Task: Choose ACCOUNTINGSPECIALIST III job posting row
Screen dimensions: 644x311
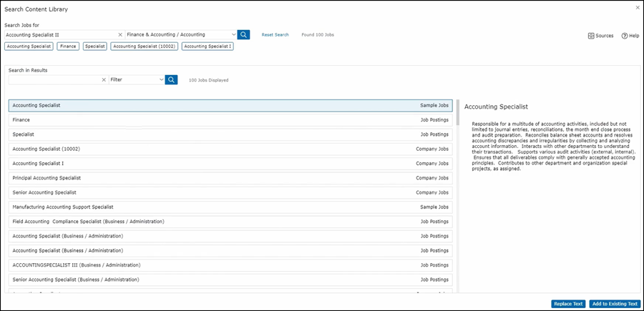Action: 230,265
